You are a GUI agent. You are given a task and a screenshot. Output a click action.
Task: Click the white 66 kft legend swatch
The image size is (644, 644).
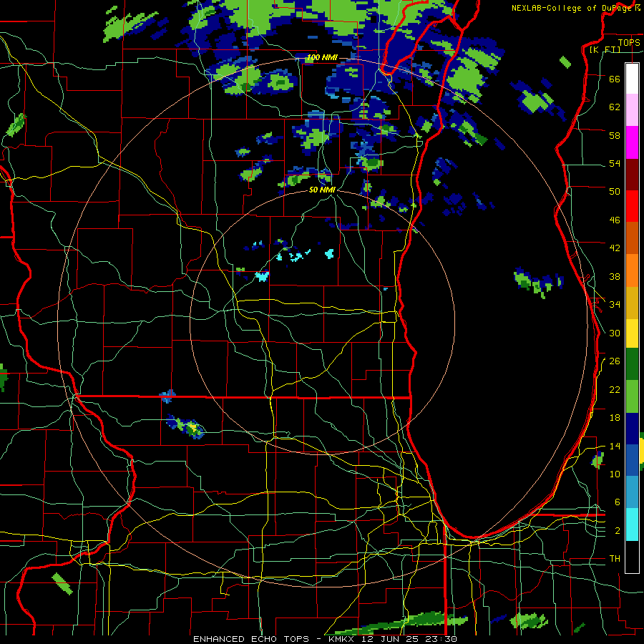[632, 79]
